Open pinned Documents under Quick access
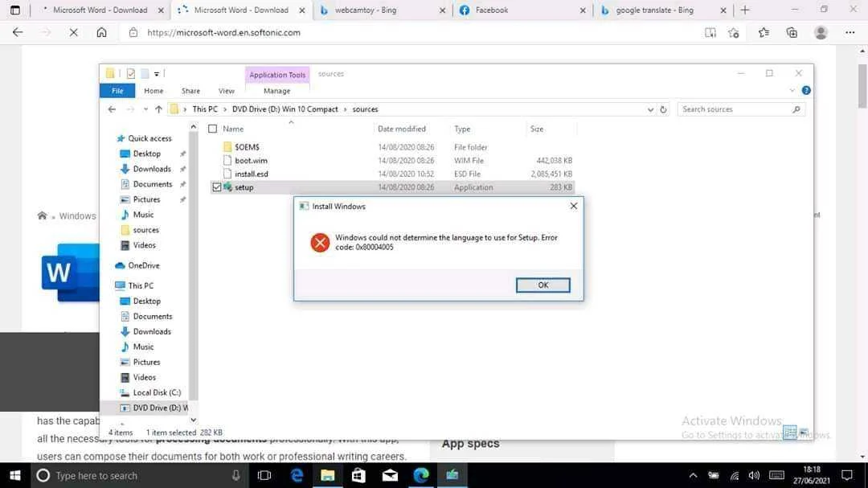 [x=152, y=184]
